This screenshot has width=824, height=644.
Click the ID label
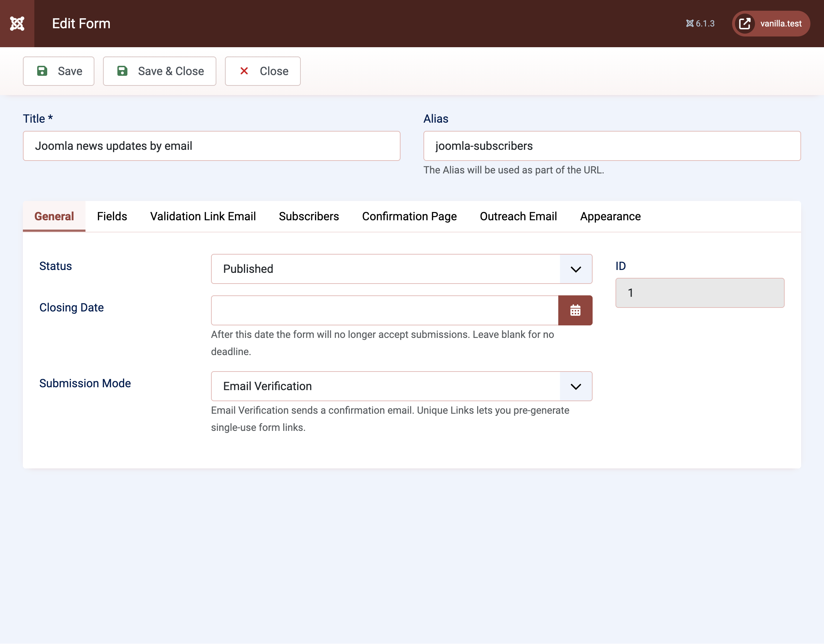620,266
